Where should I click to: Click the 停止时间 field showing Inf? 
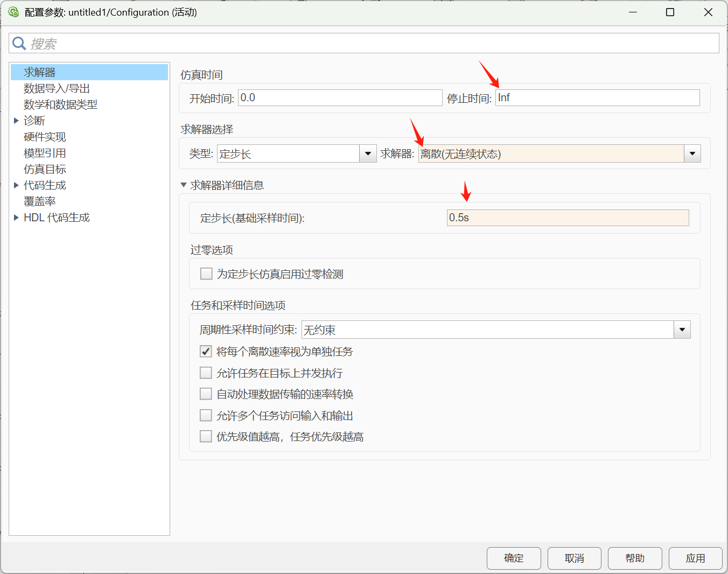pyautogui.click(x=598, y=97)
